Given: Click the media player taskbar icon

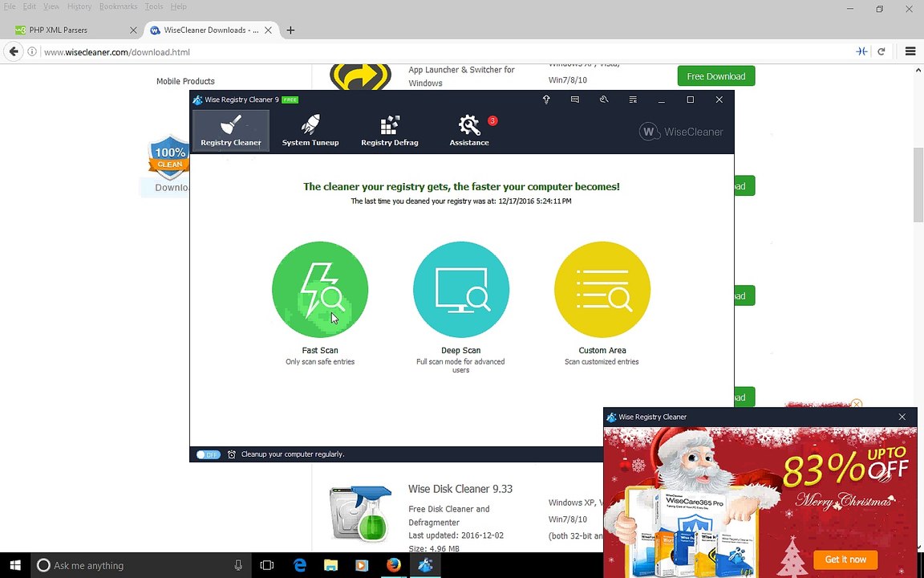Looking at the screenshot, I should pos(362,566).
